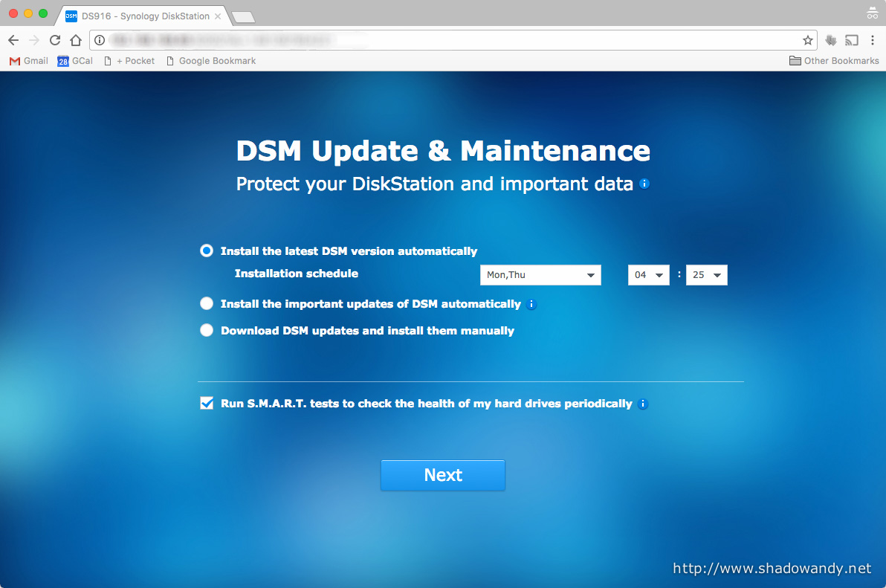Viewport: 886px width, 588px height.
Task: Click the info icon beside the subtitle
Action: coord(644,184)
